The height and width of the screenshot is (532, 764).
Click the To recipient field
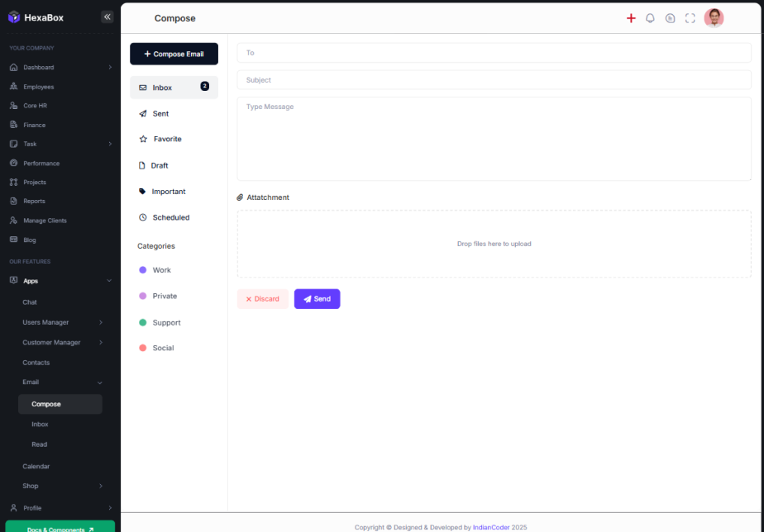point(494,53)
